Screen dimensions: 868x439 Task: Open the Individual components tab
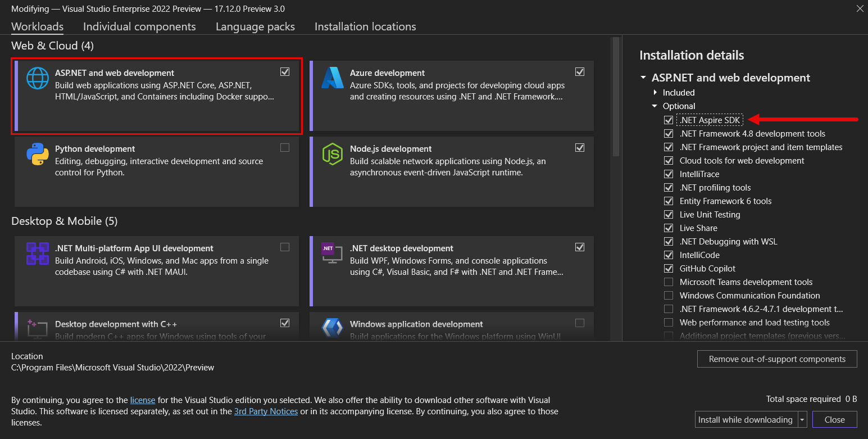coord(139,26)
